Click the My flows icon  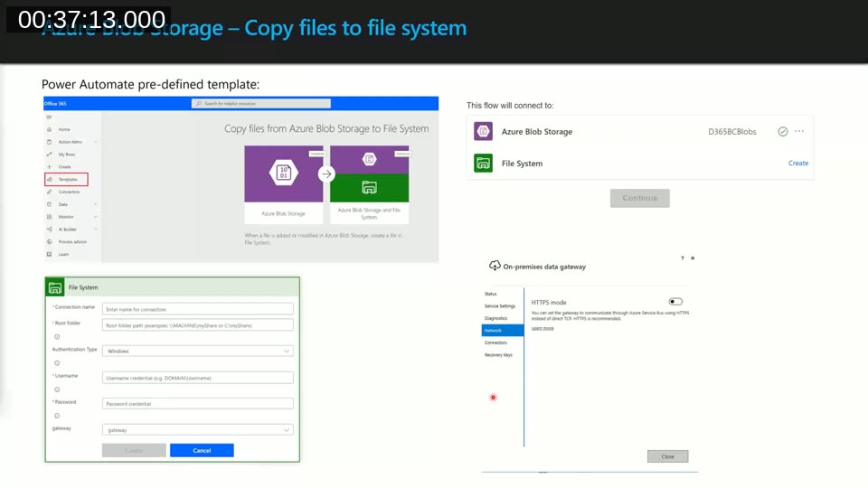[x=49, y=155]
